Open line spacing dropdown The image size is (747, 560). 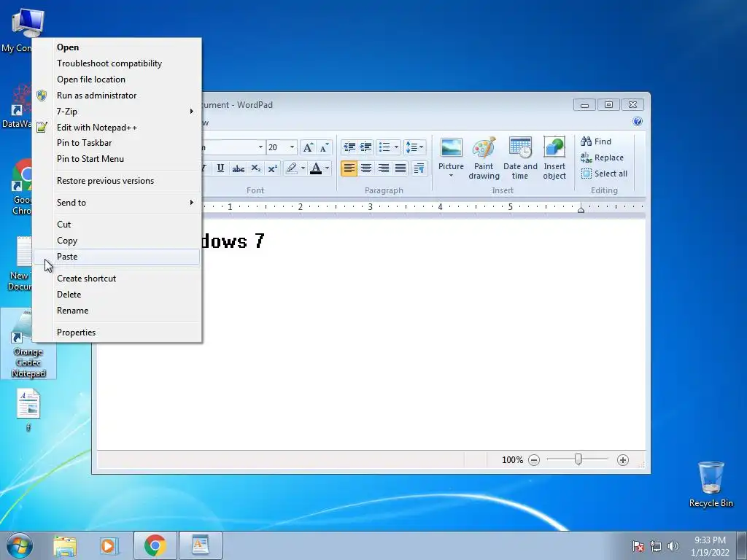click(x=414, y=147)
